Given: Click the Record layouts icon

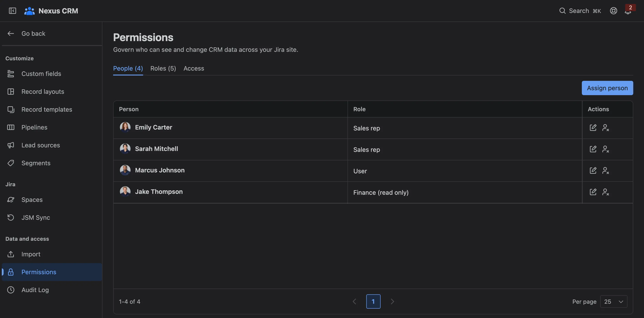Looking at the screenshot, I should click(x=11, y=92).
